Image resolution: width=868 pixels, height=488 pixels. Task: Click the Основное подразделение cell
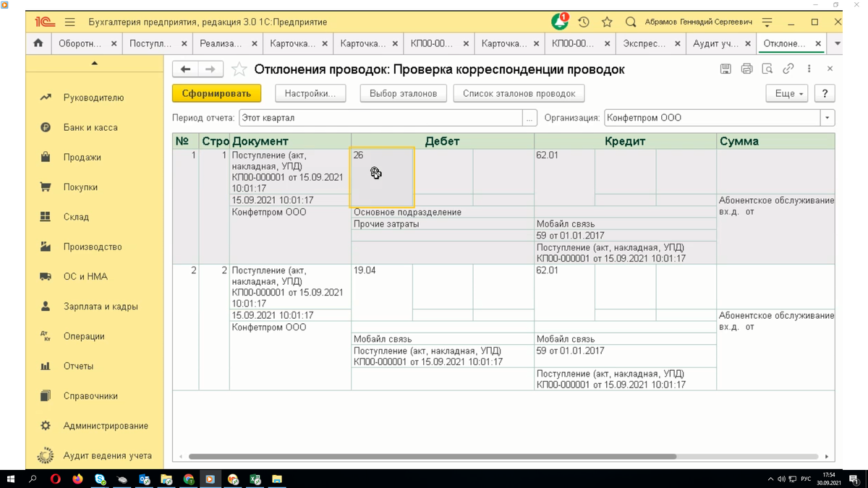[443, 213]
